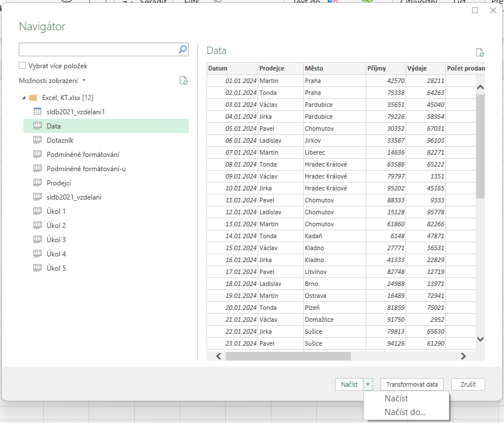504x423 pixels.
Task: Click the Úkol 3 sheet icon
Action: click(38, 239)
